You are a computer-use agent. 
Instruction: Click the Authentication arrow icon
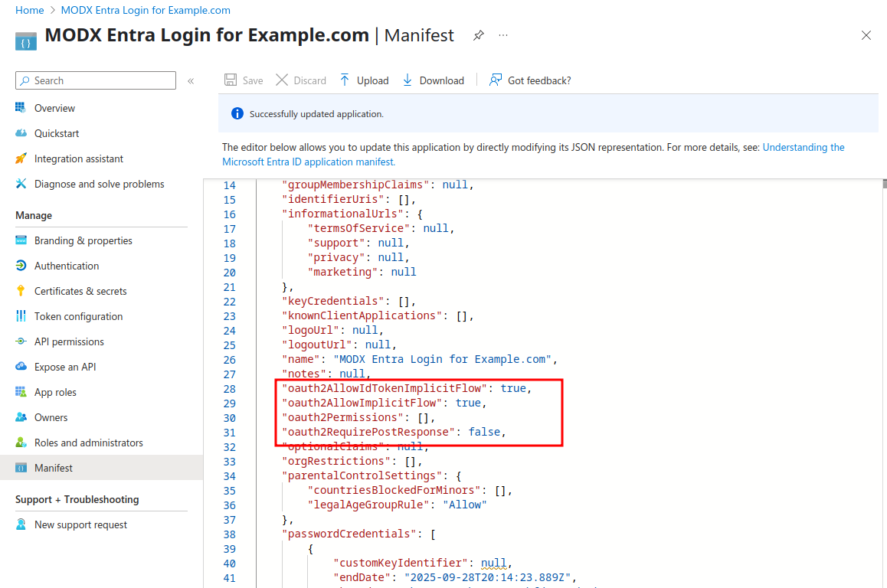[21, 266]
